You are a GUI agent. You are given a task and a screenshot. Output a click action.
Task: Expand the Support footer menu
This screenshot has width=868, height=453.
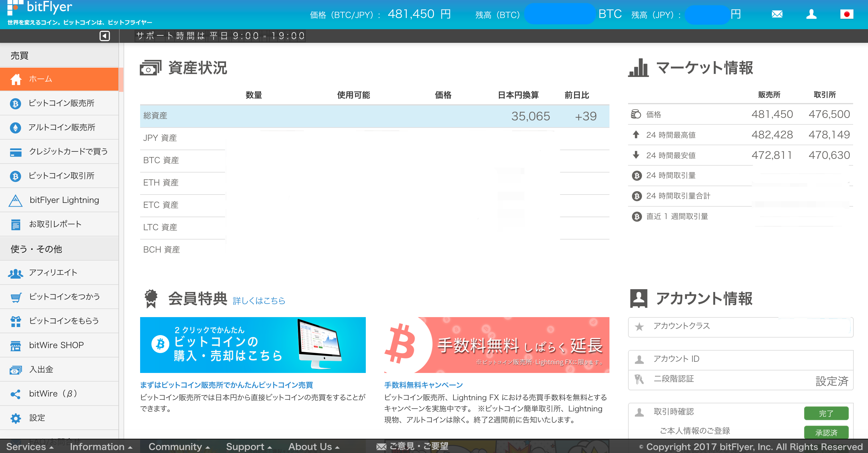pos(249,446)
